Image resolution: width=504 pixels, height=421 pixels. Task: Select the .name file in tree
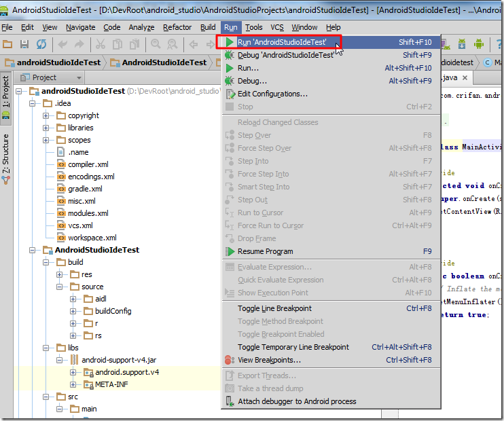click(x=78, y=152)
